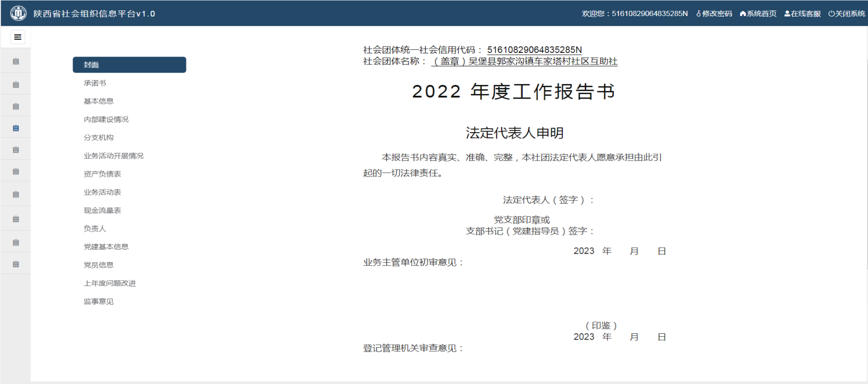The height and width of the screenshot is (384, 868).
Task: Click the home icon for 系统首页
Action: pyautogui.click(x=743, y=14)
